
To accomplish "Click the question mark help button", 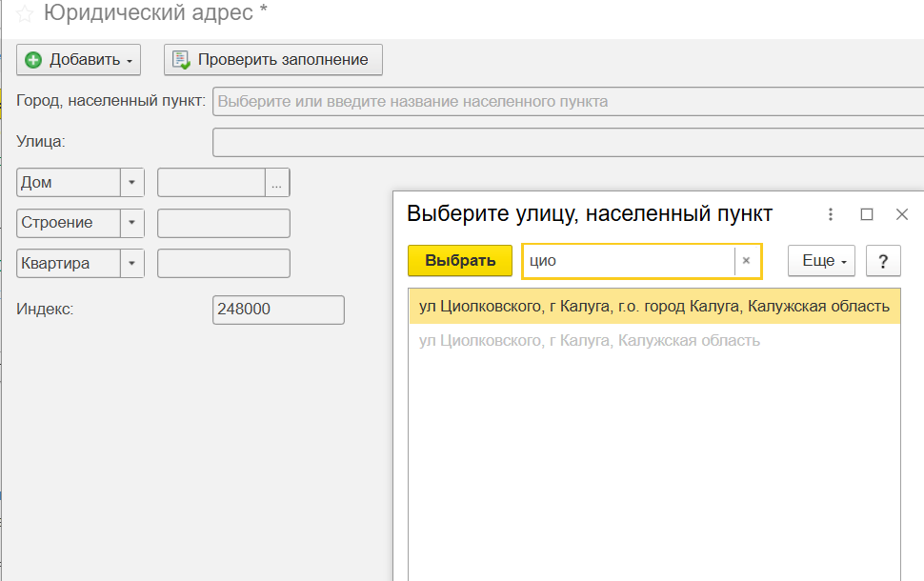I will [x=883, y=261].
